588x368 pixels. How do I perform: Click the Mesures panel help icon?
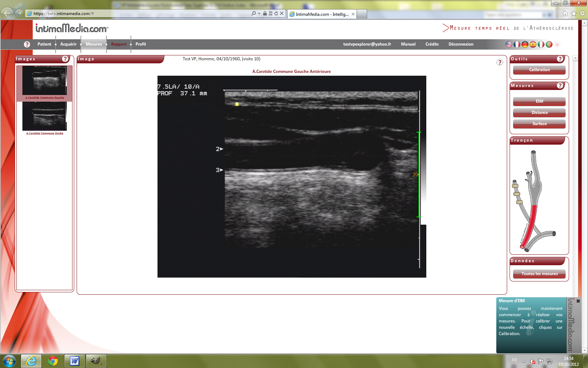tap(560, 86)
